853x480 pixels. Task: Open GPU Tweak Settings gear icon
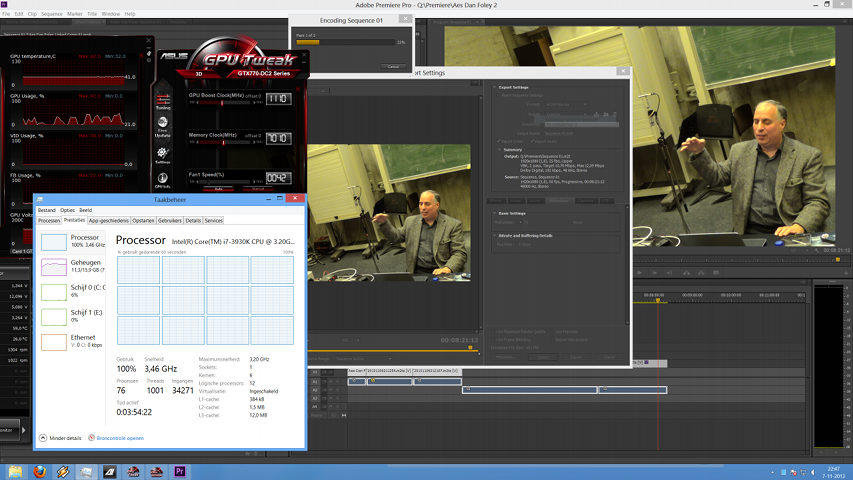[x=162, y=155]
